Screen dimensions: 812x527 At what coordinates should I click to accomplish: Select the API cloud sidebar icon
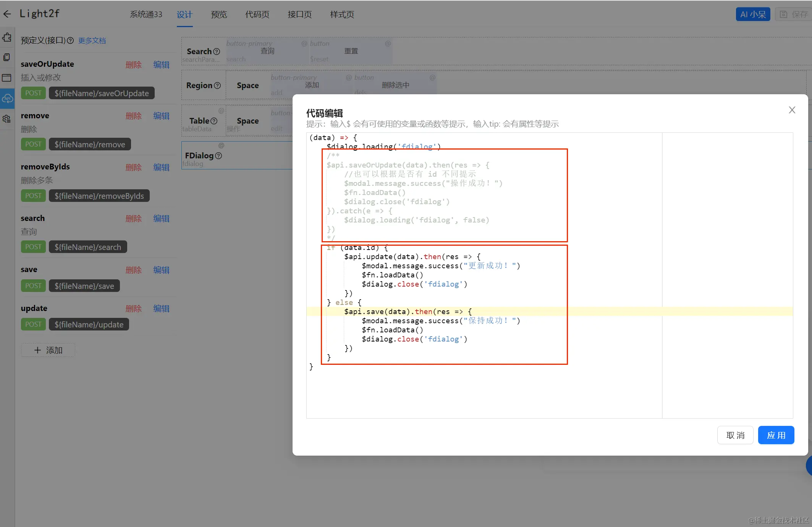(8, 98)
